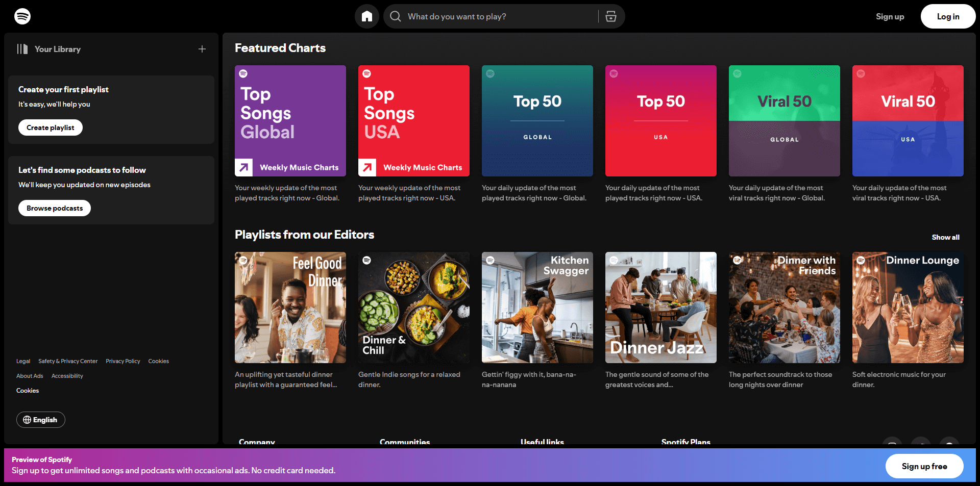
Task: Open Top 50 USA chart cover
Action: [661, 121]
